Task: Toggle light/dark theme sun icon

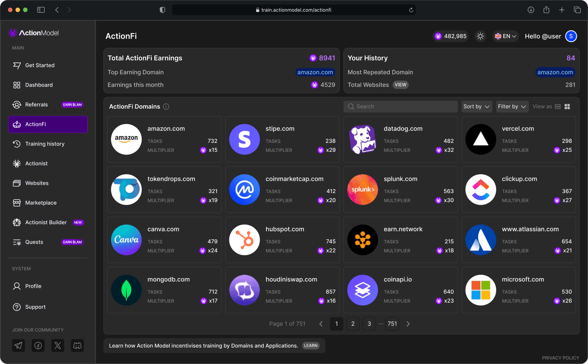Action: [480, 36]
